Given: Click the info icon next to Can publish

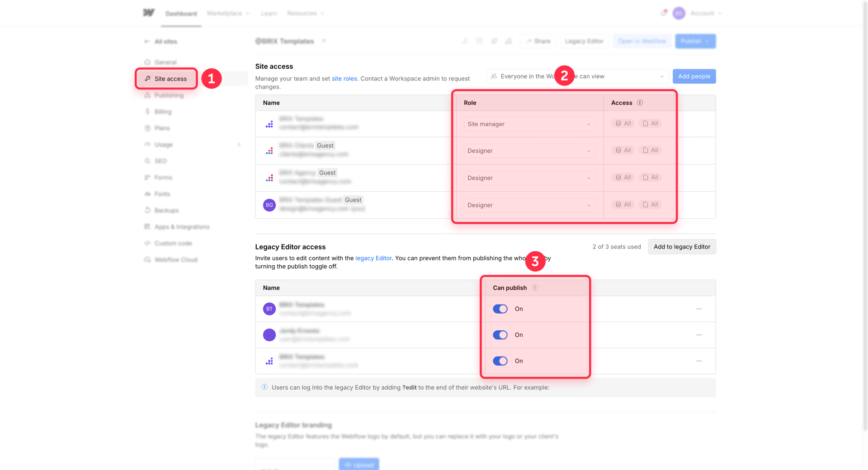Looking at the screenshot, I should click(x=535, y=287).
